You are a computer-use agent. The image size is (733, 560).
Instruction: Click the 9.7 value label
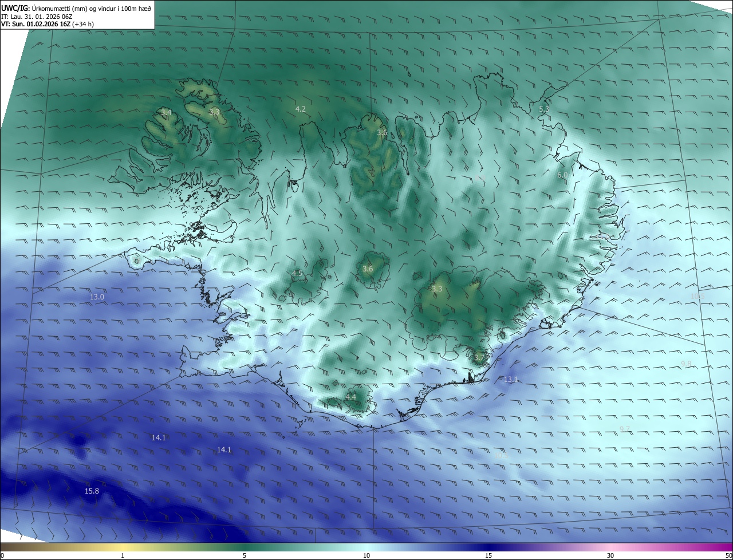click(624, 429)
